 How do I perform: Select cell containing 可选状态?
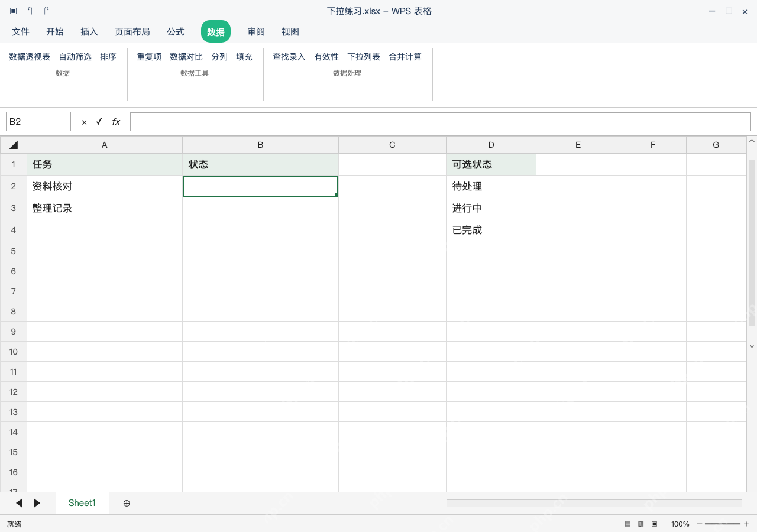point(491,164)
